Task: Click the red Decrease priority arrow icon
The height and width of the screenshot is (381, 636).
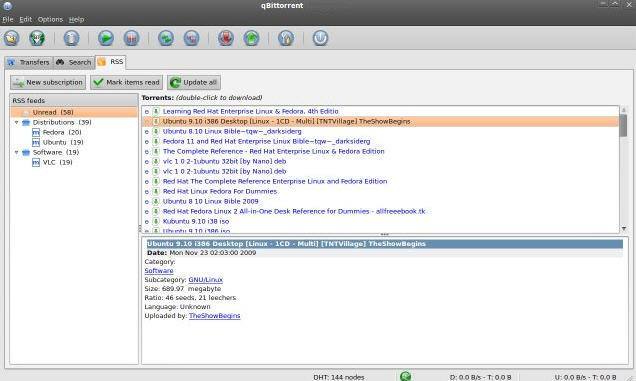Action: [226, 38]
